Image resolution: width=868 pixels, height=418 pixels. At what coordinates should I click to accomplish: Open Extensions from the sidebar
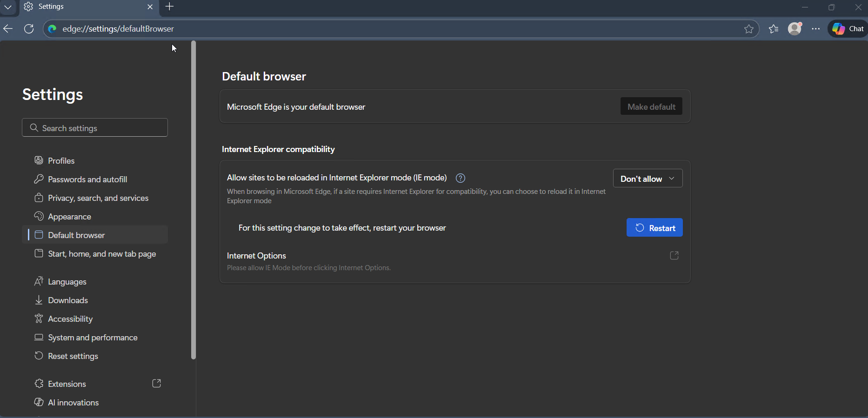pos(67,384)
